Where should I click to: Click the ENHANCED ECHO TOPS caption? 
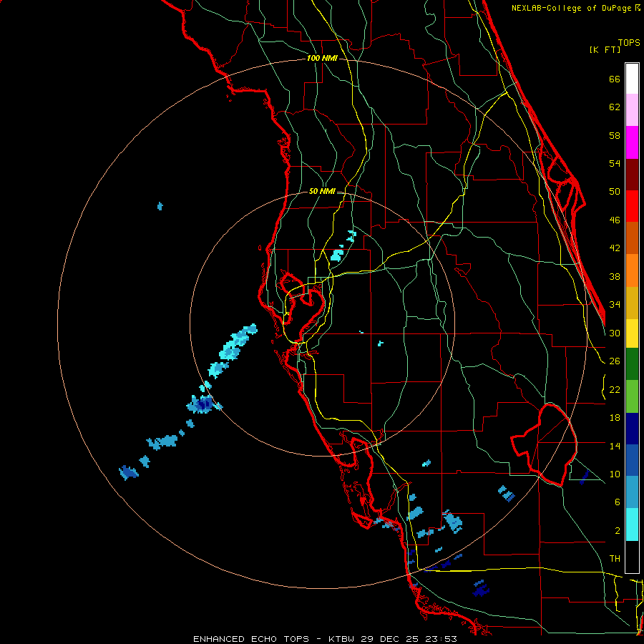(x=251, y=639)
